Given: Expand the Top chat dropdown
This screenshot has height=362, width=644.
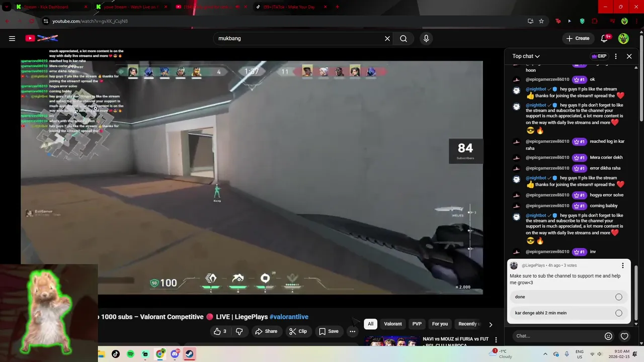Looking at the screenshot, I should pyautogui.click(x=526, y=56).
